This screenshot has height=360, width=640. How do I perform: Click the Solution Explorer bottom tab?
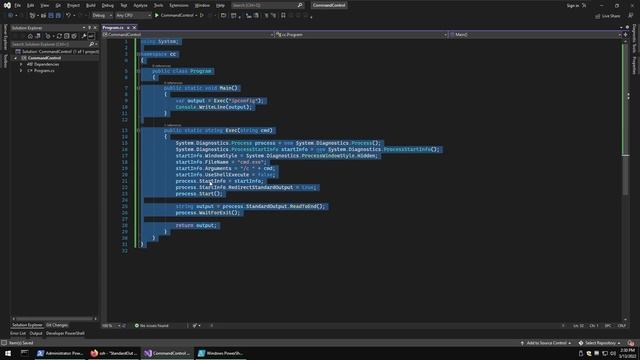pyautogui.click(x=27, y=325)
